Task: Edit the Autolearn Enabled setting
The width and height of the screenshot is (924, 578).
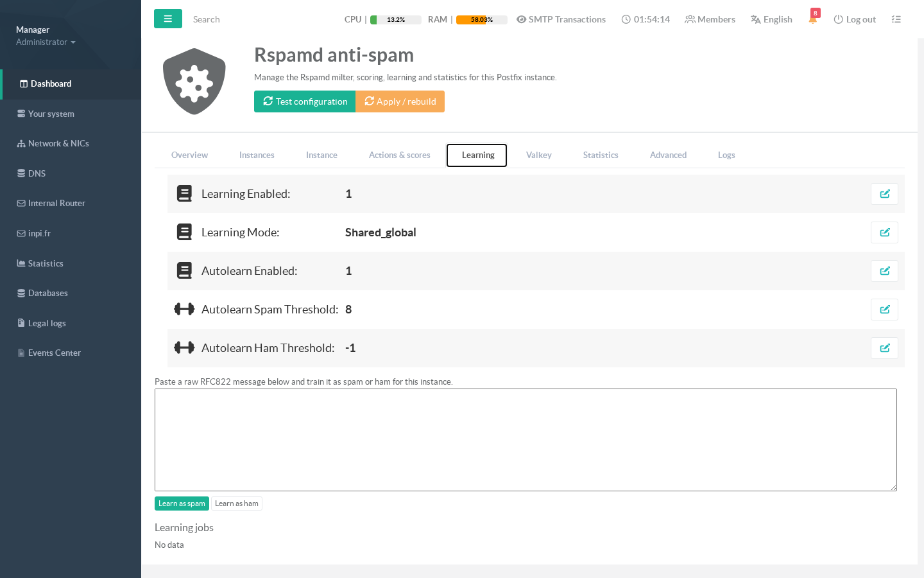Action: coord(884,271)
